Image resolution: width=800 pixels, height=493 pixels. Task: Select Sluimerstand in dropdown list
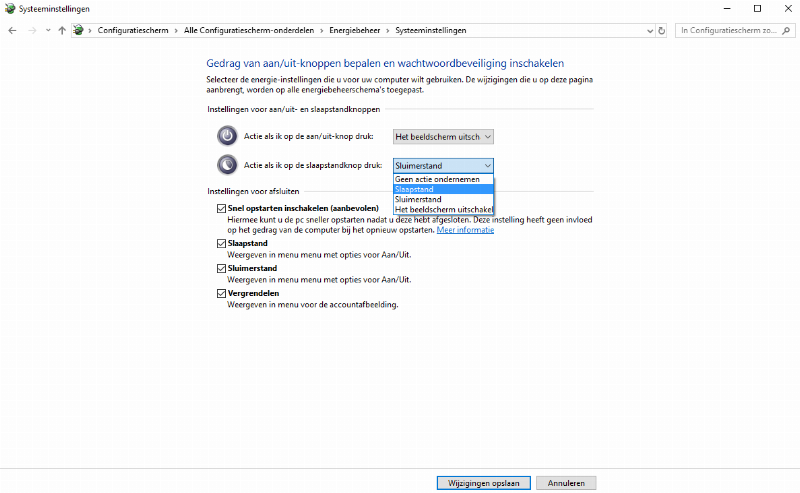443,200
